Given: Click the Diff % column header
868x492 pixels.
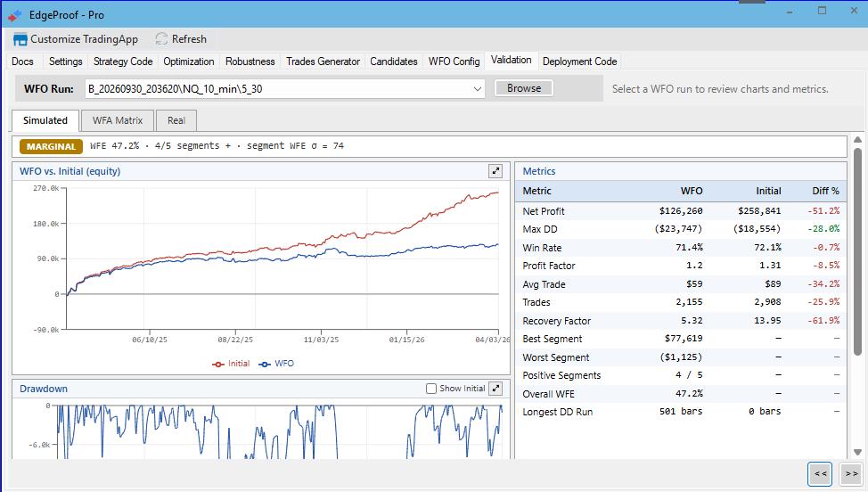Looking at the screenshot, I should pos(825,191).
